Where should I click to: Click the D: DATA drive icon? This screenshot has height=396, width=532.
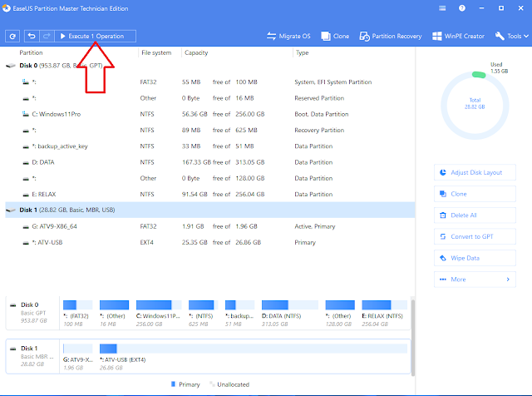tap(26, 163)
